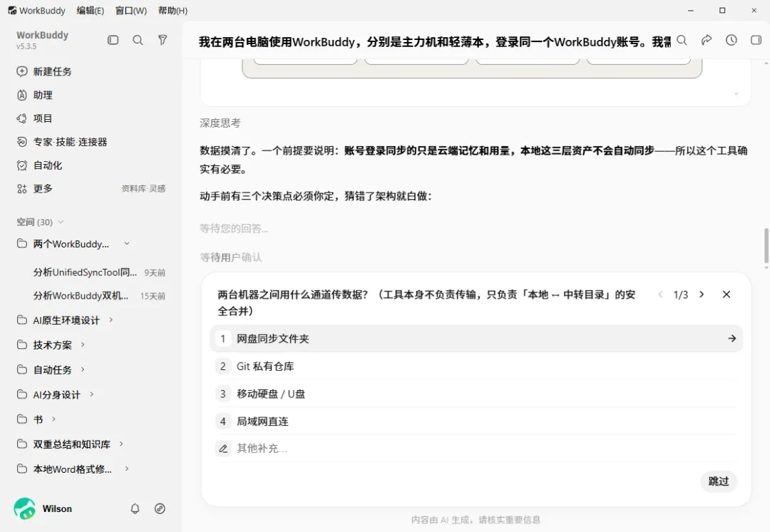Choose option 3 移动硬盘 / U盘

[x=476, y=394]
